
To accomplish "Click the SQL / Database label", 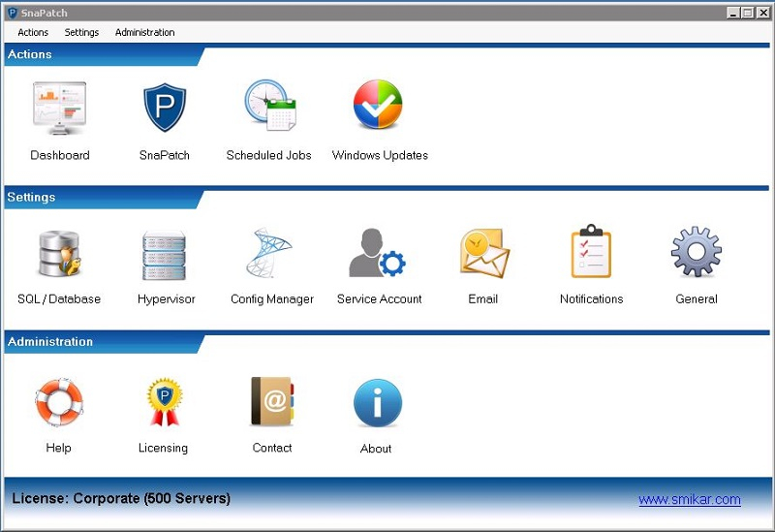I will 59,299.
